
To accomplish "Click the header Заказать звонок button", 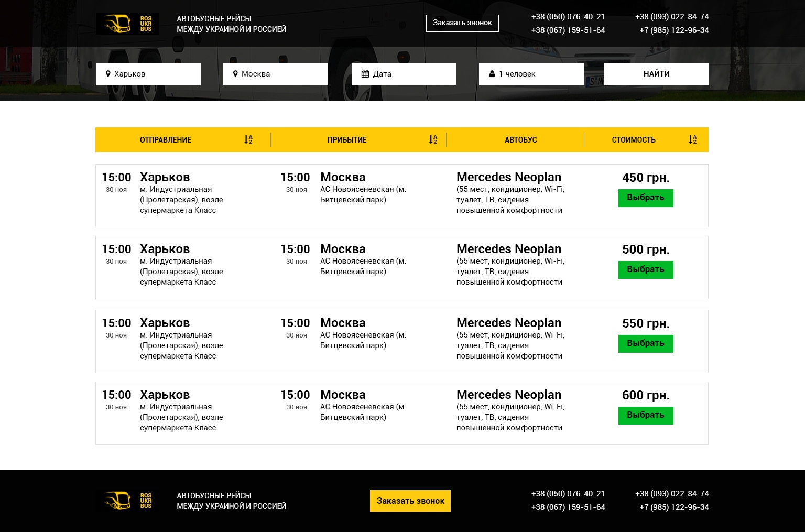I will click(462, 23).
